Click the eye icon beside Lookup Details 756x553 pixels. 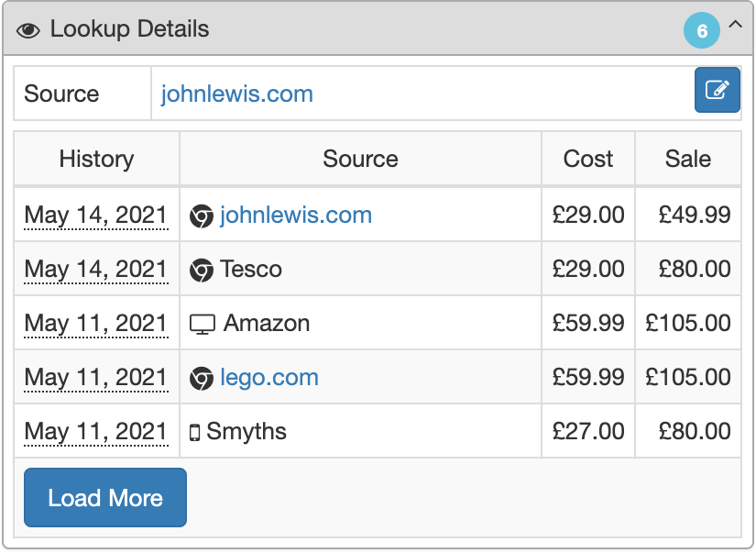pos(28,30)
